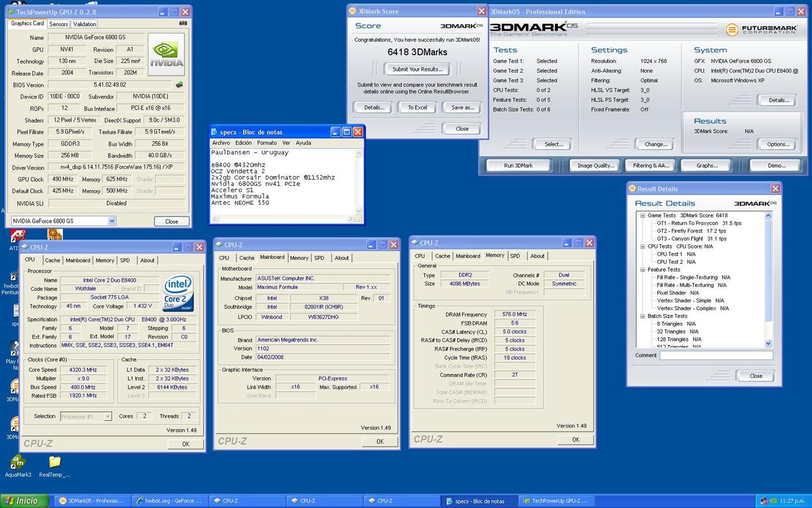Viewport: 812px width, 508px height.
Task: Click the Intel Core 2 Duo logo in CPU-Z
Action: point(178,294)
